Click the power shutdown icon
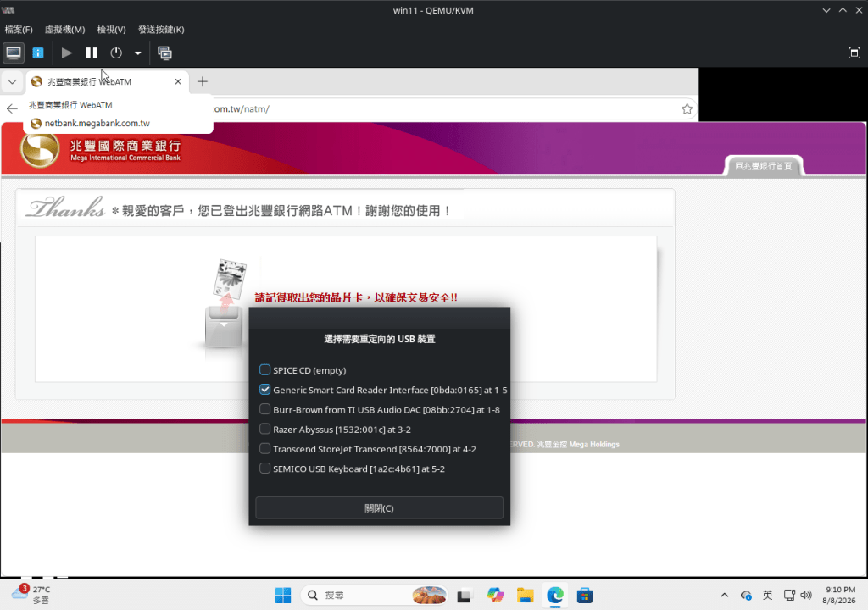 pyautogui.click(x=116, y=53)
